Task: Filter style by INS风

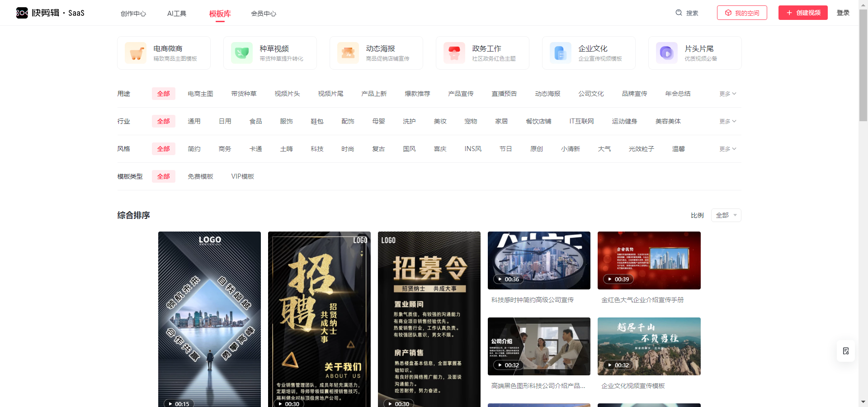Action: coord(473,149)
